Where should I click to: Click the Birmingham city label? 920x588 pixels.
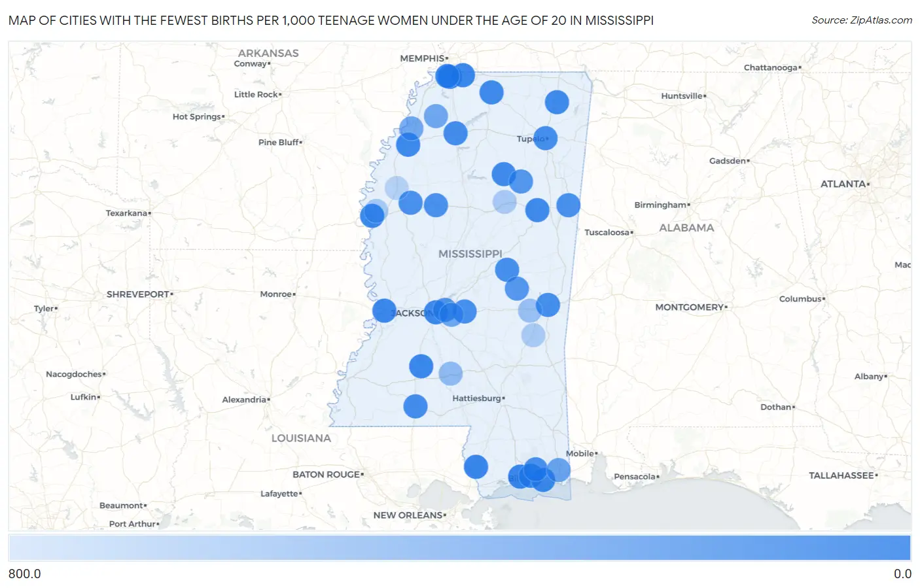[660, 205]
